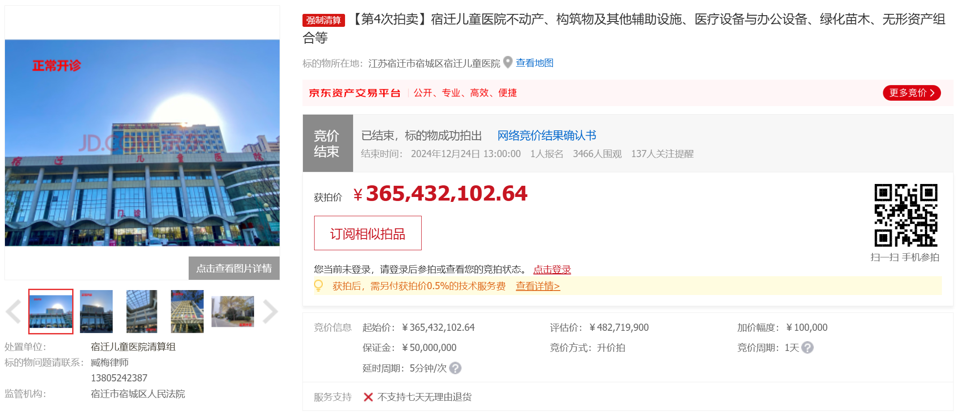Click the contact name 臧梅律师
This screenshot has width=980, height=419.
(110, 363)
